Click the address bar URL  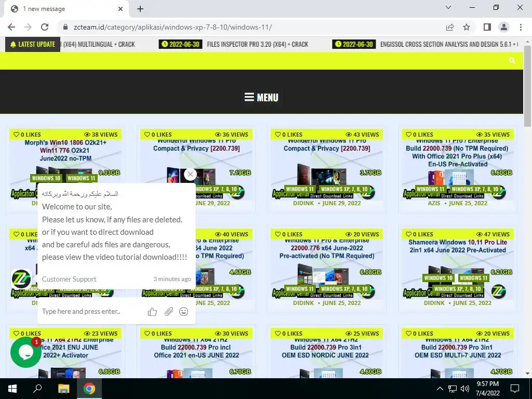[172, 27]
